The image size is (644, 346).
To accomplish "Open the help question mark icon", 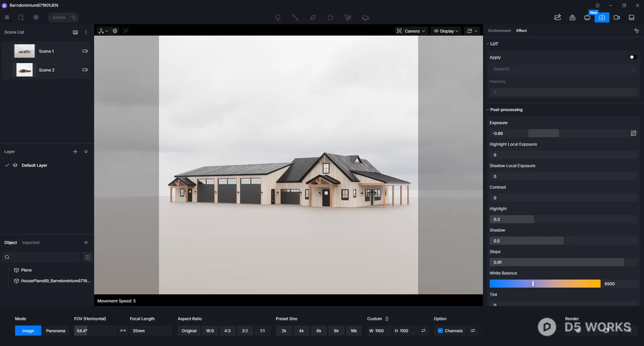I will tap(597, 6).
